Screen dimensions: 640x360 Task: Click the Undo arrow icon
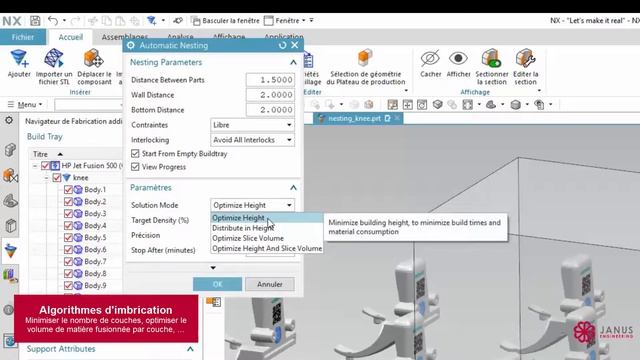[53, 20]
